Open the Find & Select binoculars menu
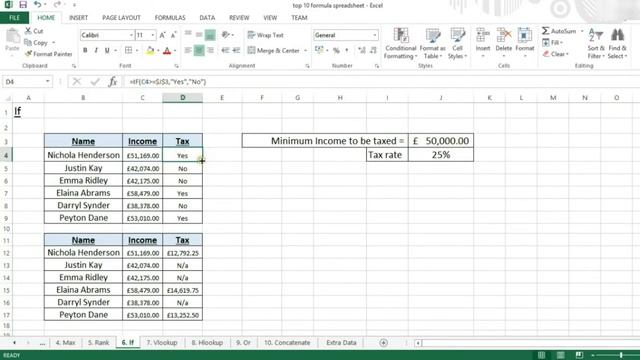 click(617, 43)
